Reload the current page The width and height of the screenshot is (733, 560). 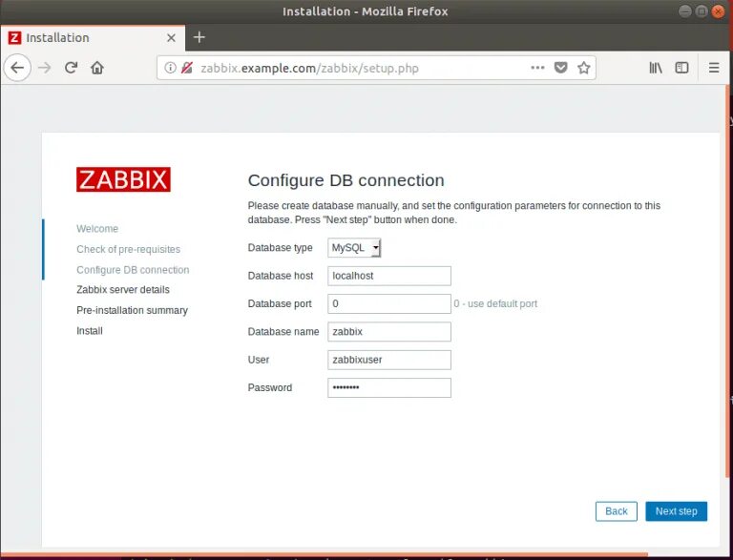tap(71, 68)
